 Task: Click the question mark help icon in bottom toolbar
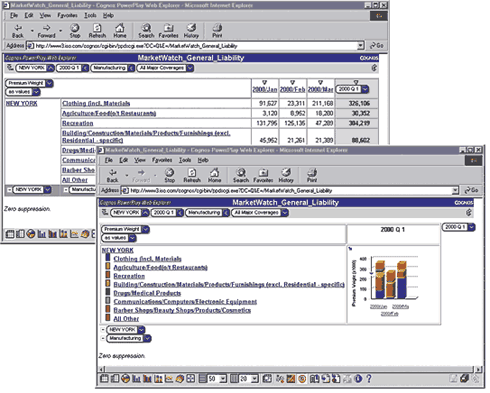[x=369, y=379]
